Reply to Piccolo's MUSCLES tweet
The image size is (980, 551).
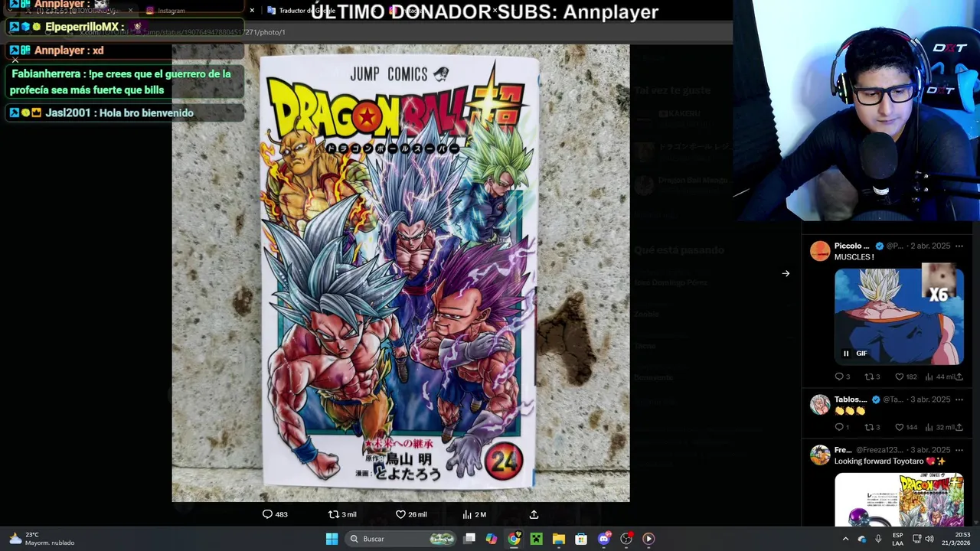click(x=842, y=377)
